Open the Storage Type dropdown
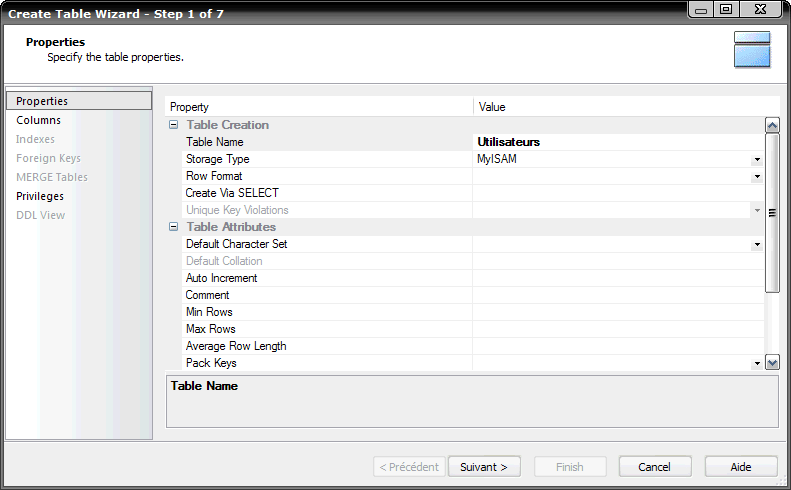 point(757,160)
